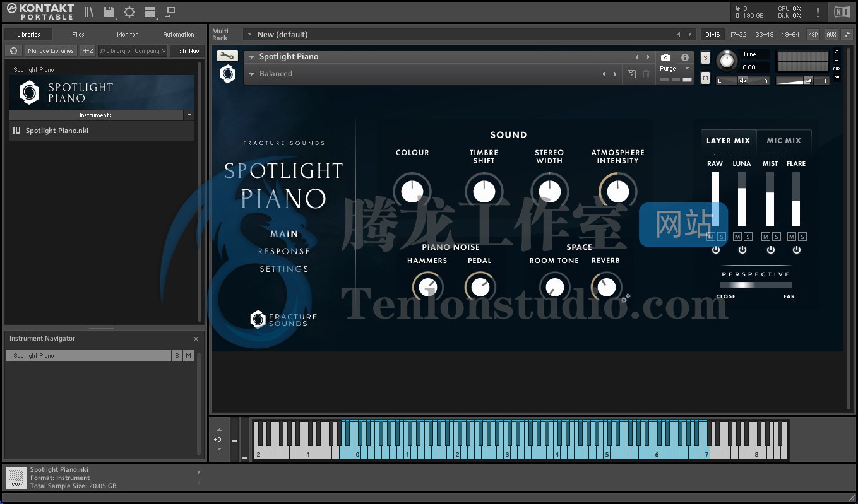Viewport: 858px width, 504px height.
Task: Open Kontakt options gear icon
Action: 129,12
